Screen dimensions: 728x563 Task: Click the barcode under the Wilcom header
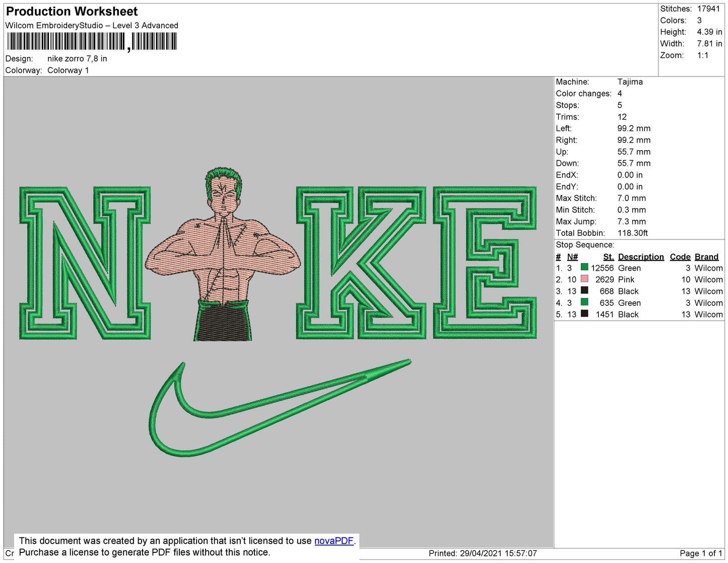[92, 41]
